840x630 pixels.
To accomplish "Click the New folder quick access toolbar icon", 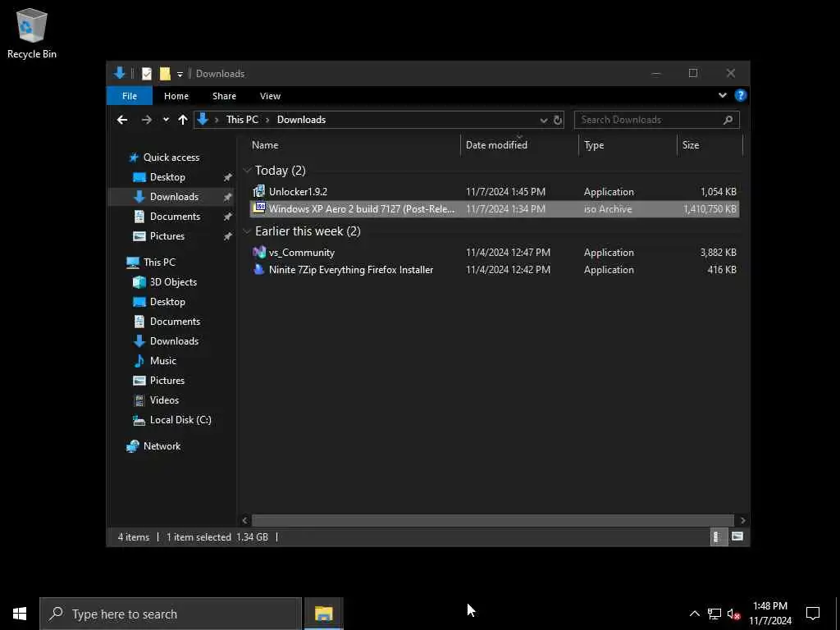I will click(x=165, y=73).
